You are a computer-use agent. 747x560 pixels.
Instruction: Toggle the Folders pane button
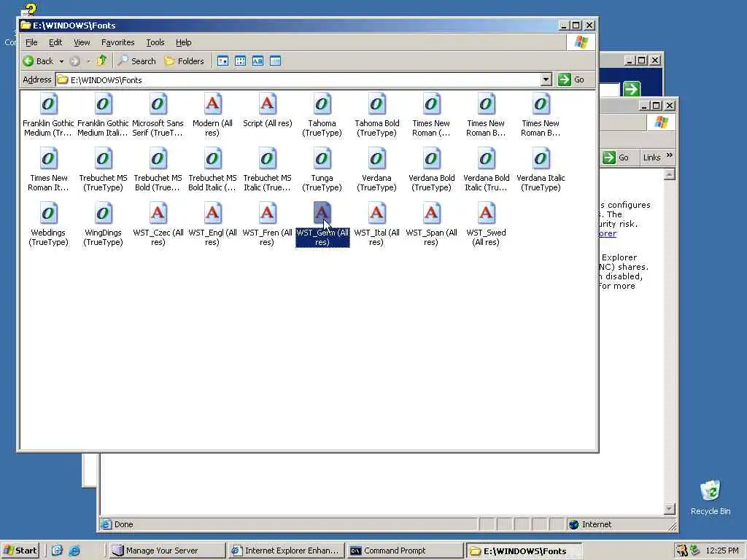[185, 61]
